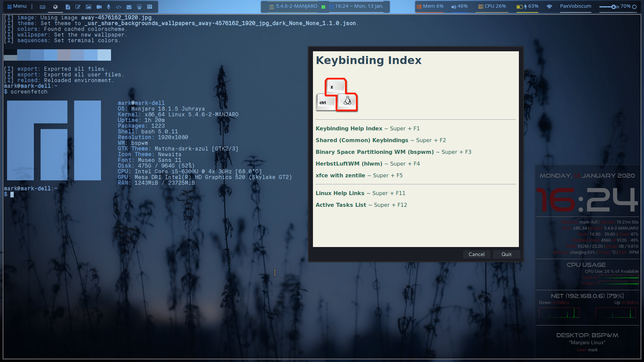Viewport: 644px width, 362px height.
Task: Open the brightness control dropdown arrow
Action: click(614, 6)
